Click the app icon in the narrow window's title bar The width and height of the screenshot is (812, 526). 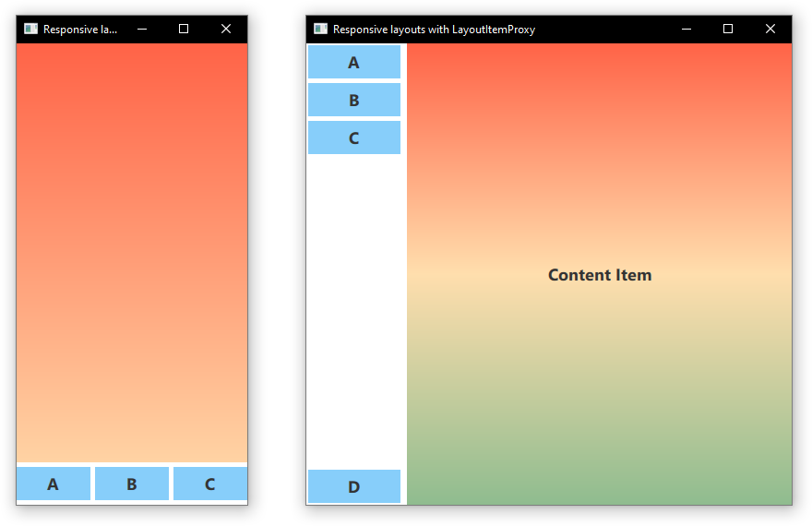(30, 30)
